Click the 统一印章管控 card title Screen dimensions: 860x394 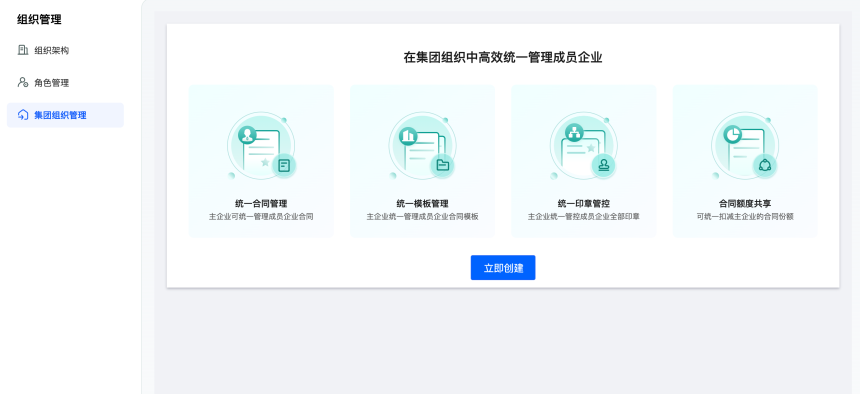(x=584, y=204)
